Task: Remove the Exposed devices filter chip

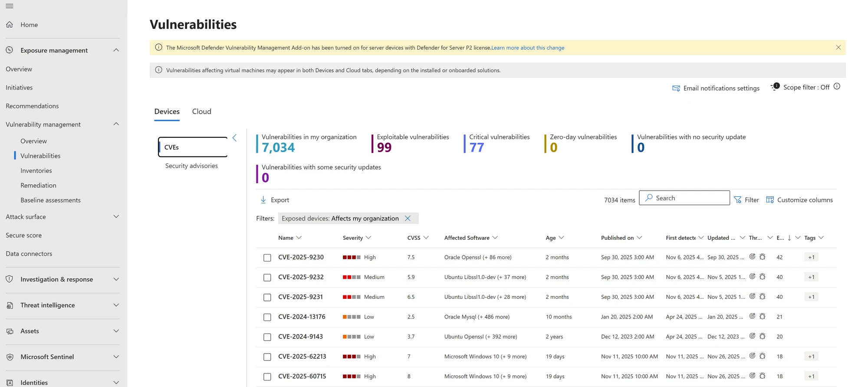Action: click(408, 218)
